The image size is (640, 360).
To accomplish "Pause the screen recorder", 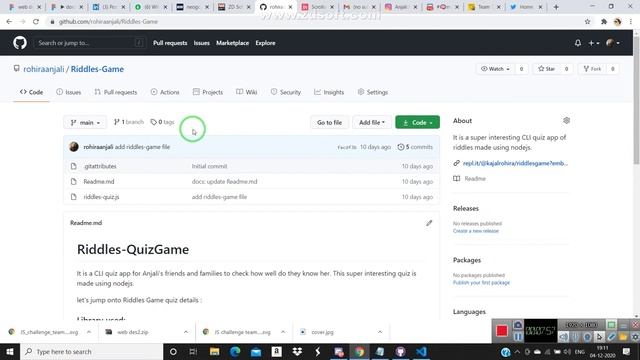I will tap(518, 337).
